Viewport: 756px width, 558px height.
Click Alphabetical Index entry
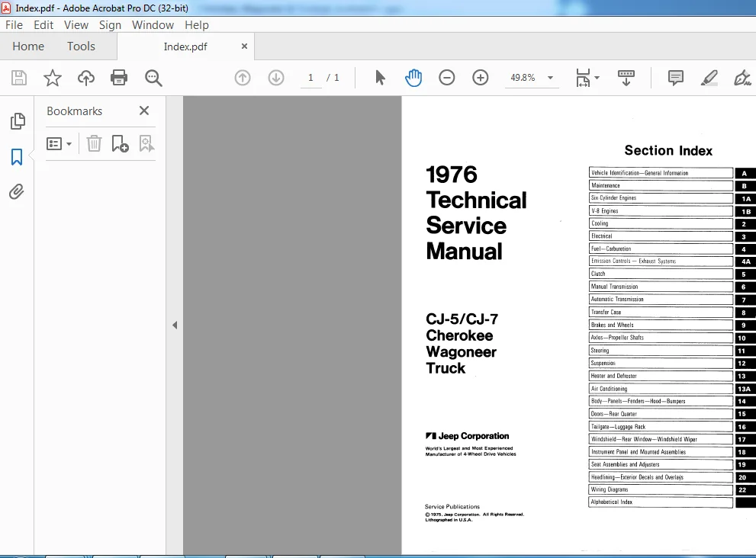point(661,502)
